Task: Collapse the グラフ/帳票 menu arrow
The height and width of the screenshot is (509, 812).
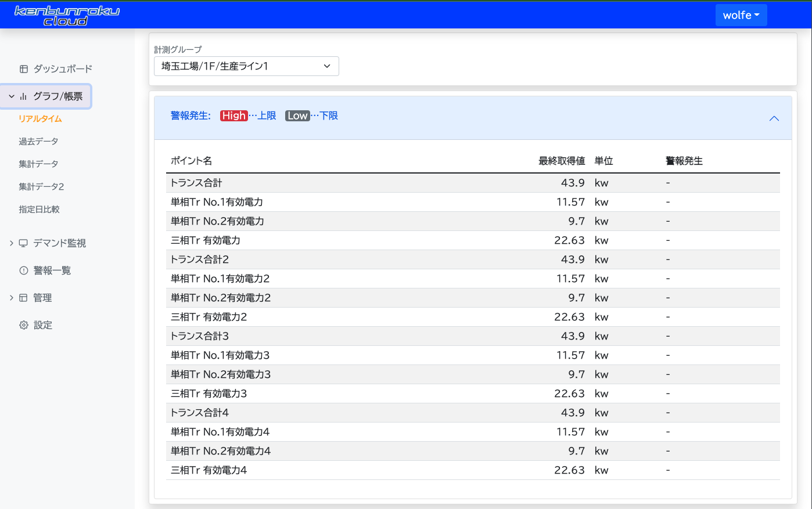Action: click(x=11, y=96)
